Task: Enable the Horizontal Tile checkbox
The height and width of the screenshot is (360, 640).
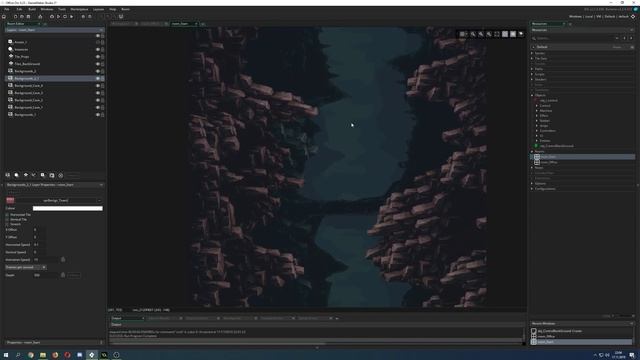Action: [x=7, y=215]
